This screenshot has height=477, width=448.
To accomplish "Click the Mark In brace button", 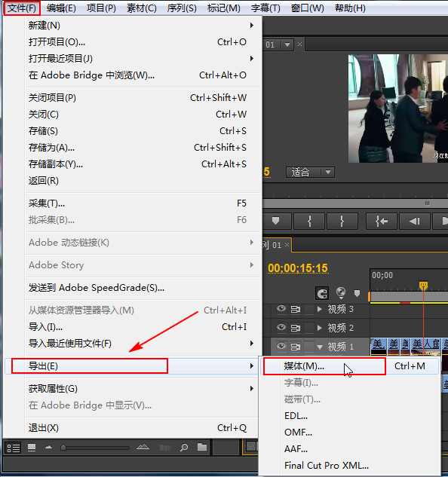I will (x=309, y=221).
